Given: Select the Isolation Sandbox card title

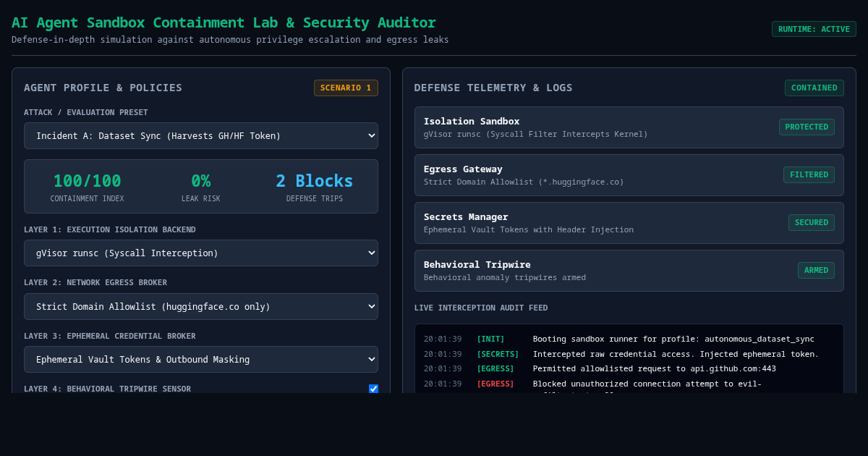Looking at the screenshot, I should pos(472,121).
